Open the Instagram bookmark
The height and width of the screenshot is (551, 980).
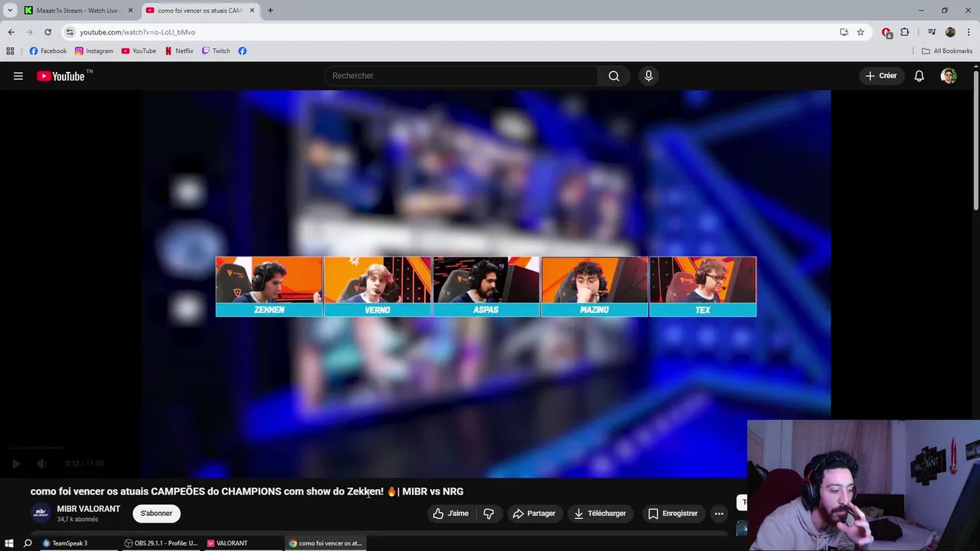tap(94, 51)
